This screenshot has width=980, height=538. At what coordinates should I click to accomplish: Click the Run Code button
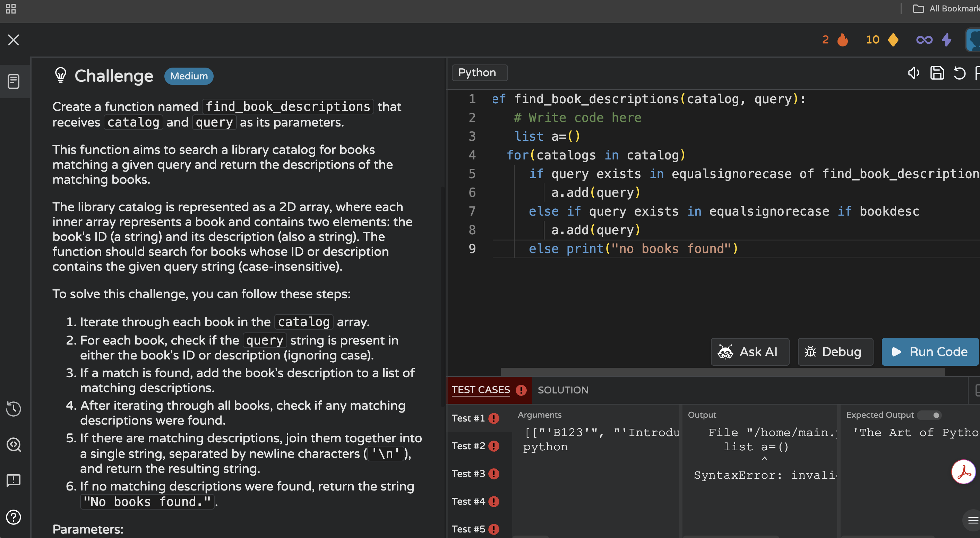(930, 352)
